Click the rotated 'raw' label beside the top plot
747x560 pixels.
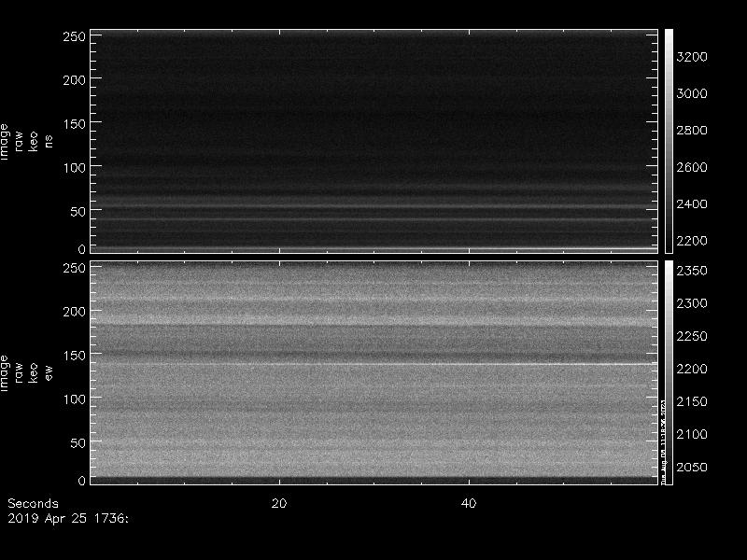19,142
